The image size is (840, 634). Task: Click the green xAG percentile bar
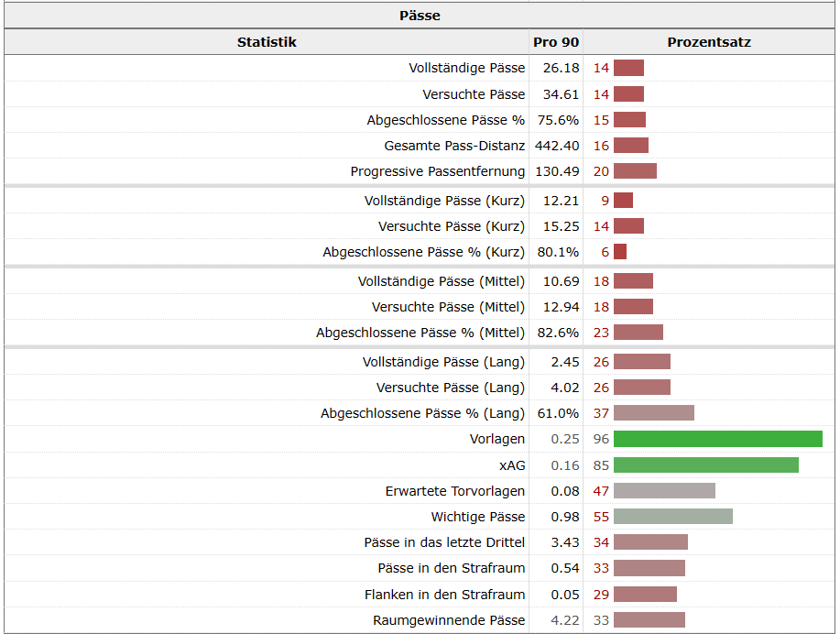pos(706,465)
